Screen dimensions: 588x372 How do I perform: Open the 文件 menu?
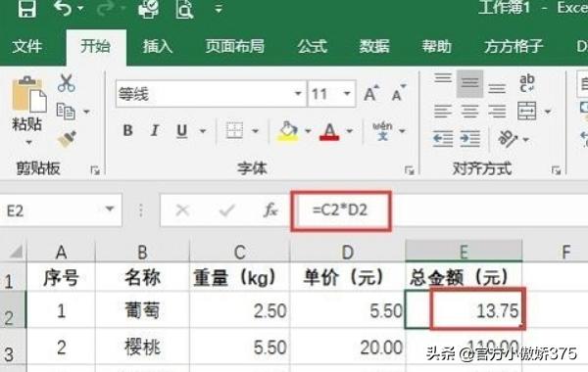pos(26,47)
